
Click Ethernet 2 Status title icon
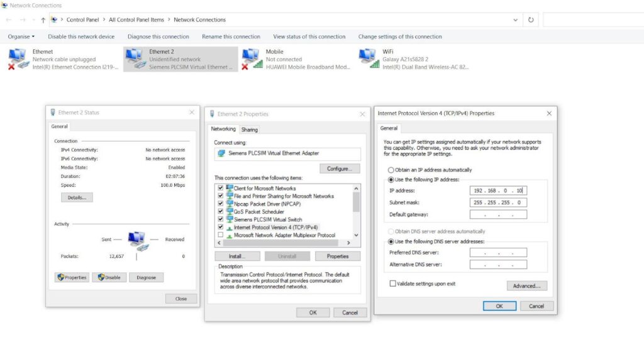coord(53,112)
